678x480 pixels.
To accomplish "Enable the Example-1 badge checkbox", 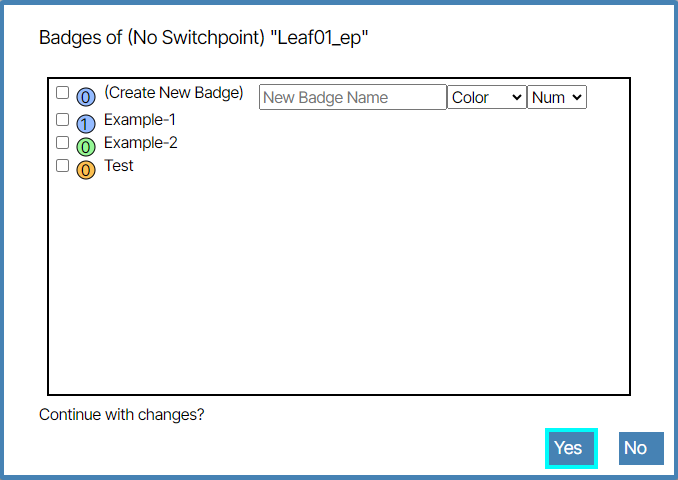I will coord(62,120).
